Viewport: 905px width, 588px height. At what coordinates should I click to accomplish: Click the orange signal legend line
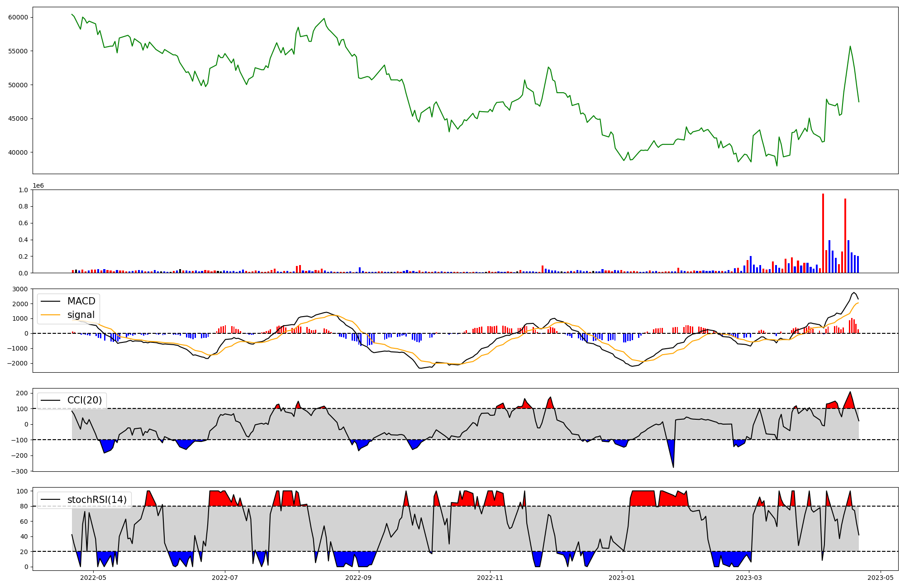click(x=50, y=315)
